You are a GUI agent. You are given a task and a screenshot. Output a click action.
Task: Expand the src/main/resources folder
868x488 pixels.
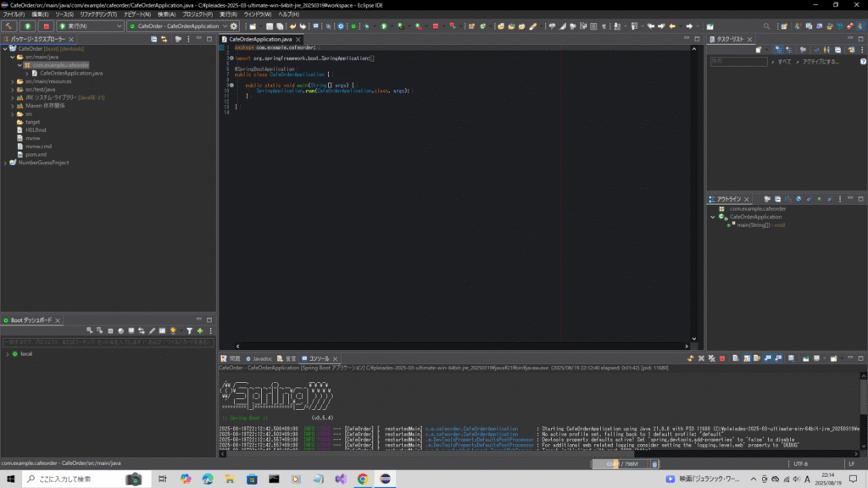(x=13, y=81)
